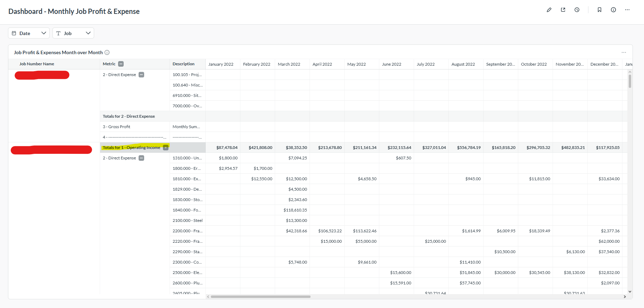Open the Date filter dropdown
Viewport: 644px width, 308px height.
[x=29, y=33]
